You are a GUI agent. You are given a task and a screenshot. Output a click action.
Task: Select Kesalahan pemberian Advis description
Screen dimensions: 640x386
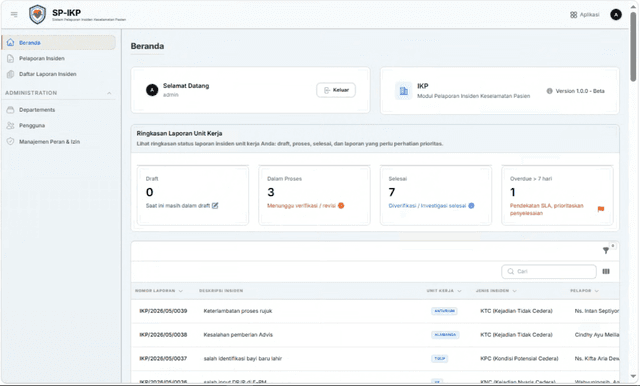238,335
